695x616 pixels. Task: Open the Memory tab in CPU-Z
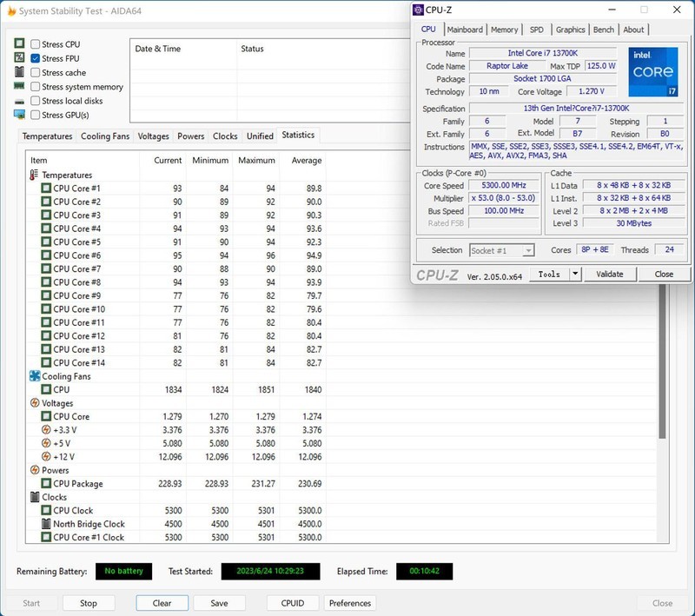point(504,30)
